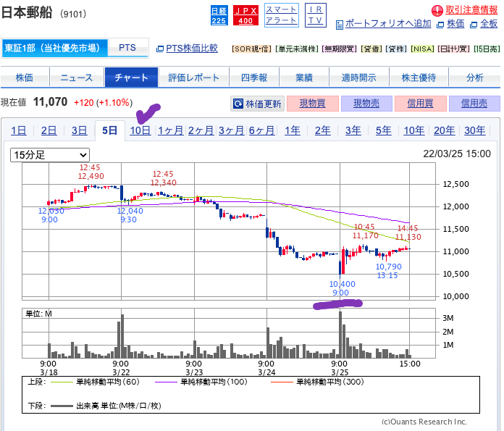Open the 評価レポート tab
Screen dimensions: 504x431
[x=193, y=78]
